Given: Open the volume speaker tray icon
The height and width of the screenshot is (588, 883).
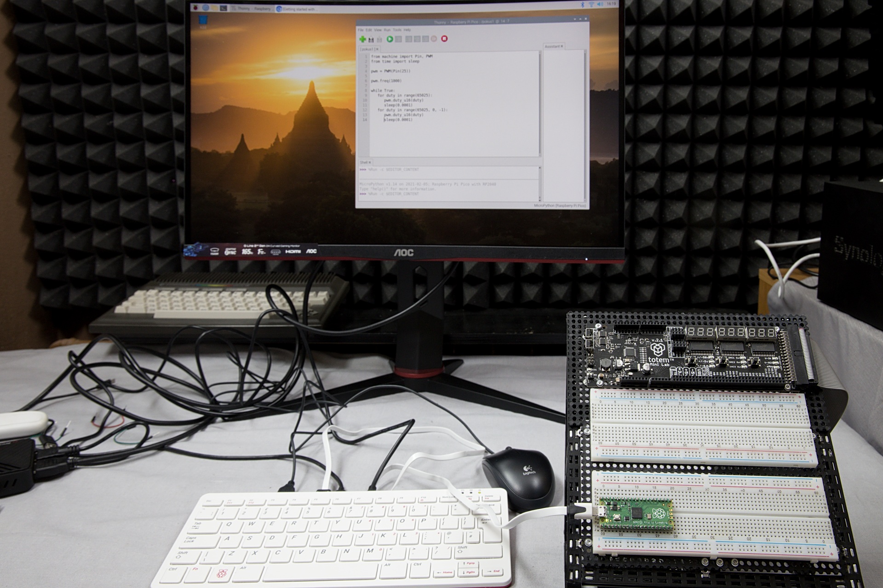Looking at the screenshot, I should tap(600, 4).
